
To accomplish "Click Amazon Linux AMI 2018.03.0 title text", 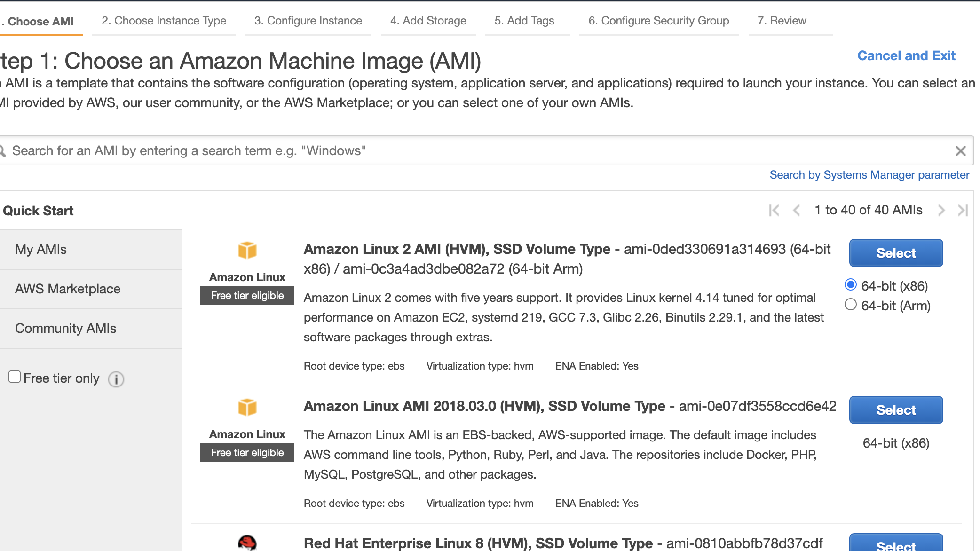I will tap(484, 406).
